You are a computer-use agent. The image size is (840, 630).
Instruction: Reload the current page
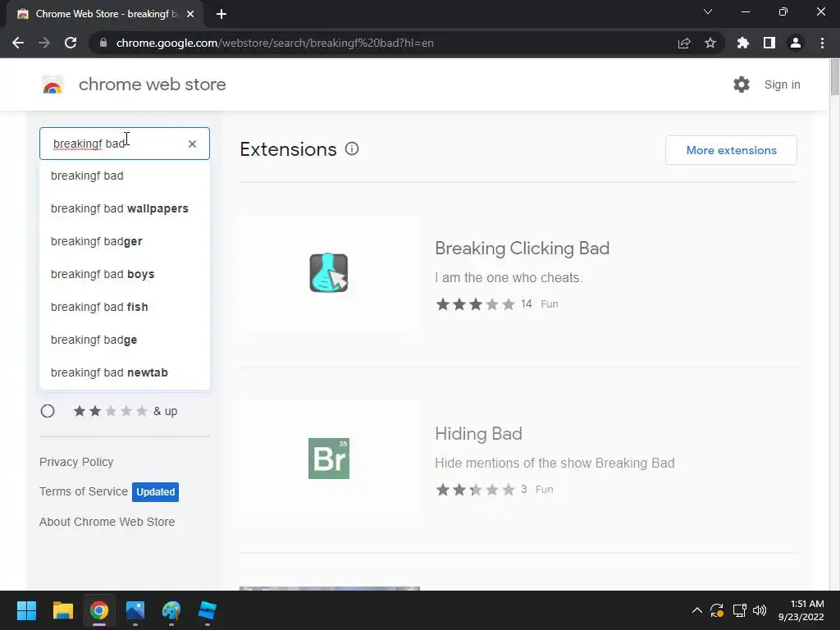pyautogui.click(x=71, y=43)
